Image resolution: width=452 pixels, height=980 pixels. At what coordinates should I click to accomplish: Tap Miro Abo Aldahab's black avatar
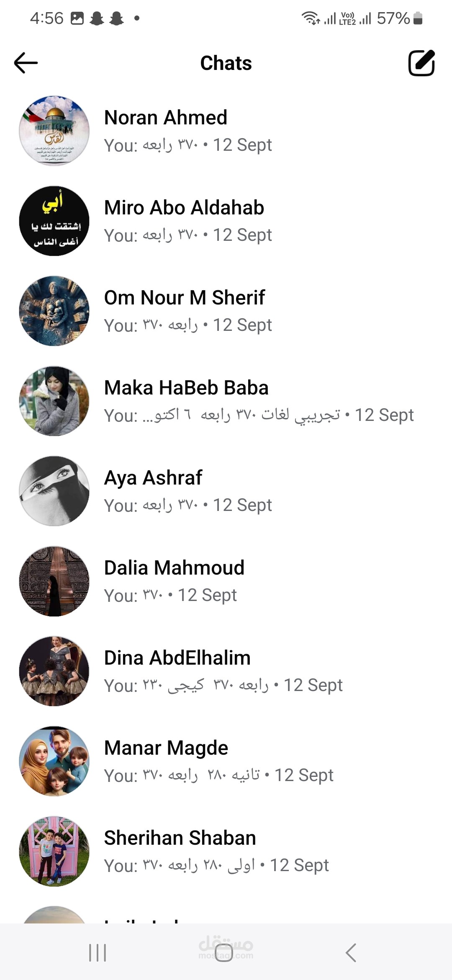[x=54, y=221]
